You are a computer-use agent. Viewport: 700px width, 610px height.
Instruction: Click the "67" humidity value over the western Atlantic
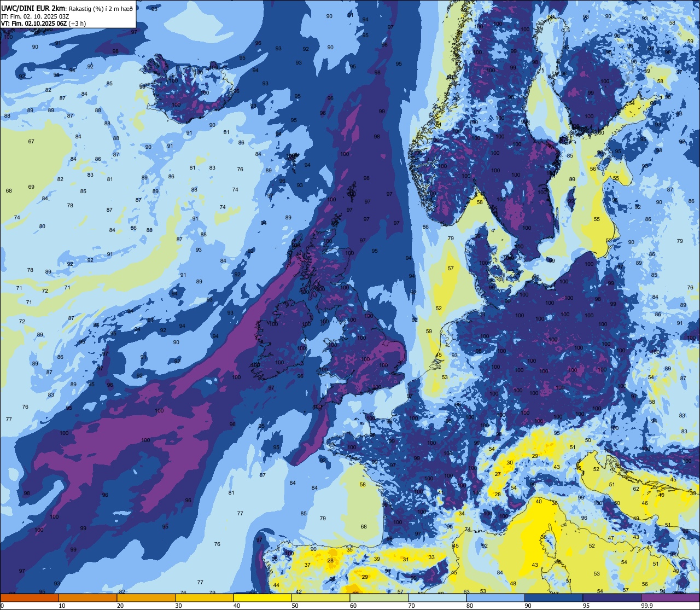(x=31, y=142)
